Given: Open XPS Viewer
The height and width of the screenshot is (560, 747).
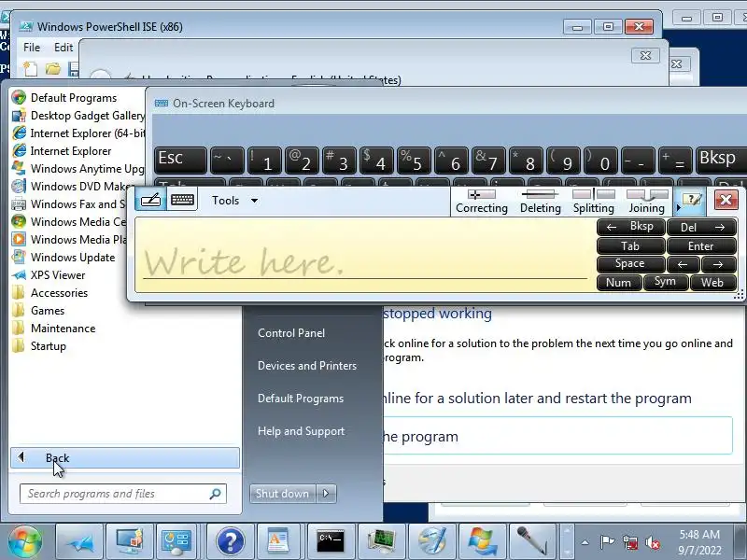Looking at the screenshot, I should tap(58, 274).
